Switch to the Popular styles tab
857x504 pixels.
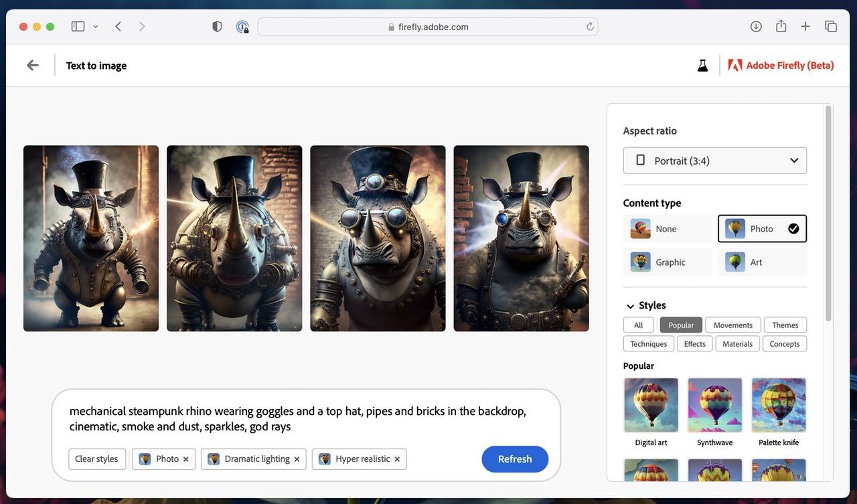[681, 325]
